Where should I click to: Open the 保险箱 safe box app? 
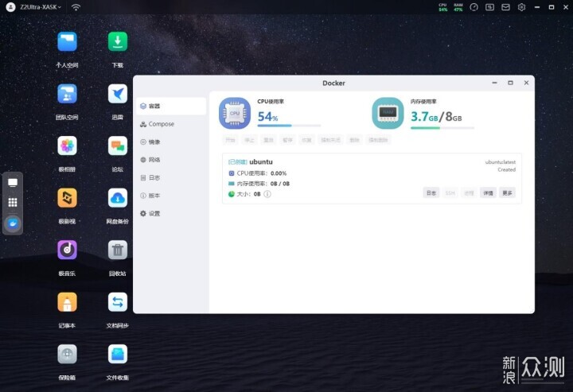67,355
